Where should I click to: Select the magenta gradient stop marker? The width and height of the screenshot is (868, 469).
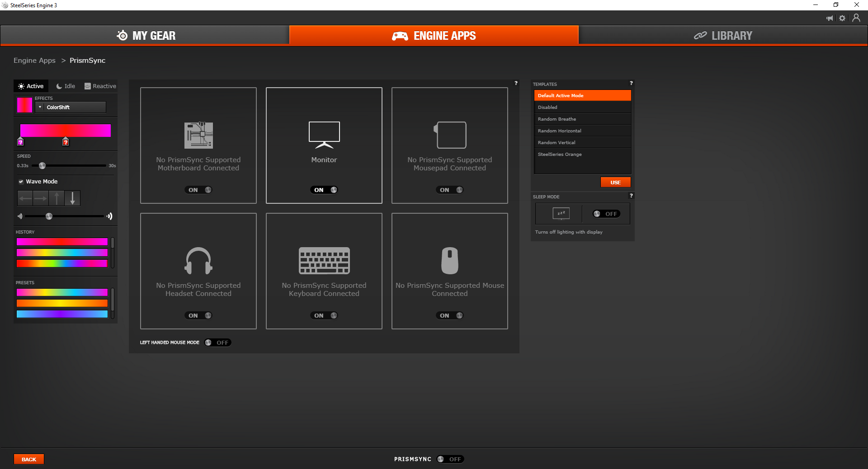[x=20, y=141]
